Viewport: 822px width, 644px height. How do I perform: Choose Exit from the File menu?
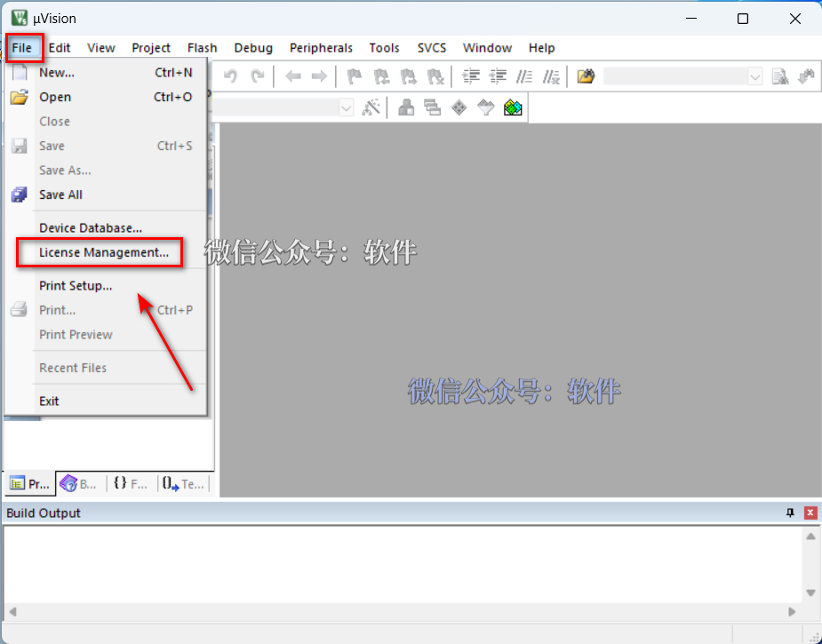tap(105, 402)
